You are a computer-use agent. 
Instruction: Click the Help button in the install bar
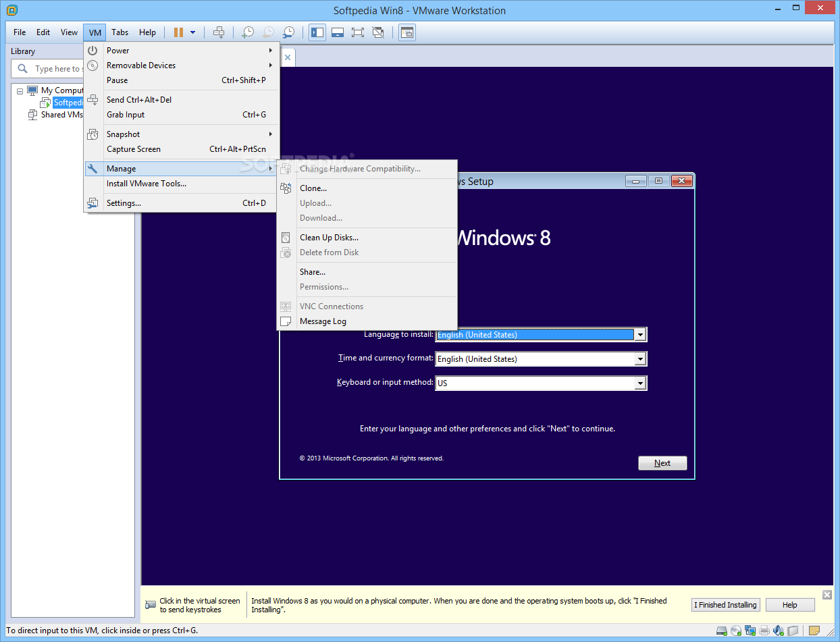coord(790,605)
